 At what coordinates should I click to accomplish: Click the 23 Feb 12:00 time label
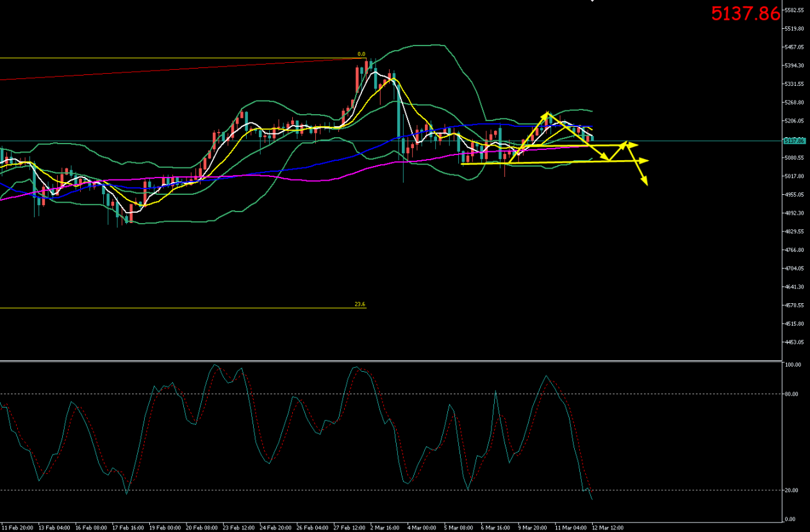(236, 528)
